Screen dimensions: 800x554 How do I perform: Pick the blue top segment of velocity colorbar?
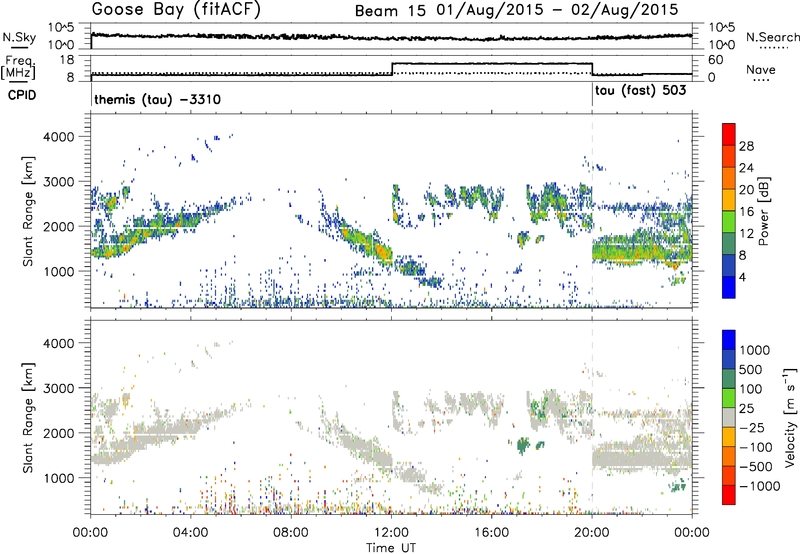(x=729, y=340)
